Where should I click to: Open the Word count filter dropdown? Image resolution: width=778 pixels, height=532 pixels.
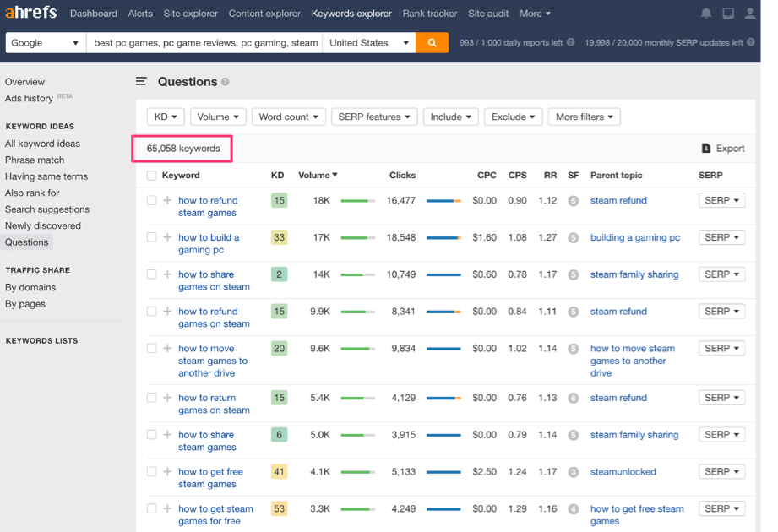tap(289, 117)
